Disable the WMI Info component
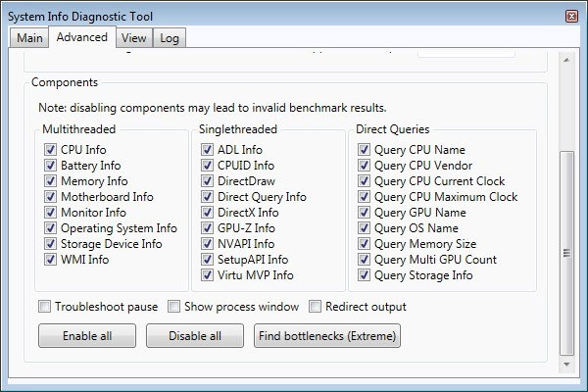 click(51, 260)
